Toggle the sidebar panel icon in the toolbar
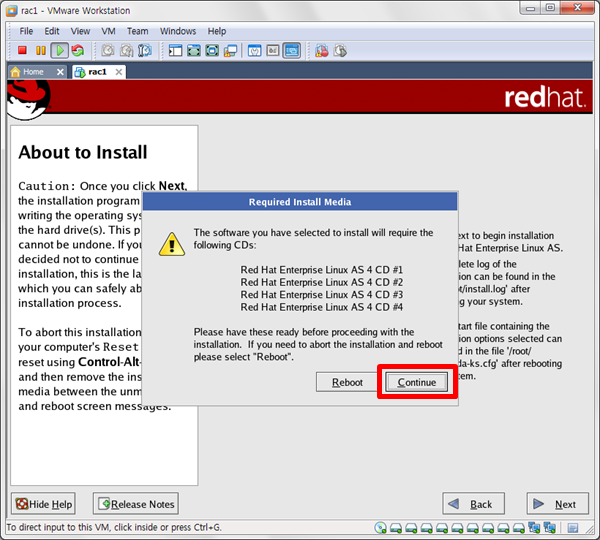 point(175,51)
